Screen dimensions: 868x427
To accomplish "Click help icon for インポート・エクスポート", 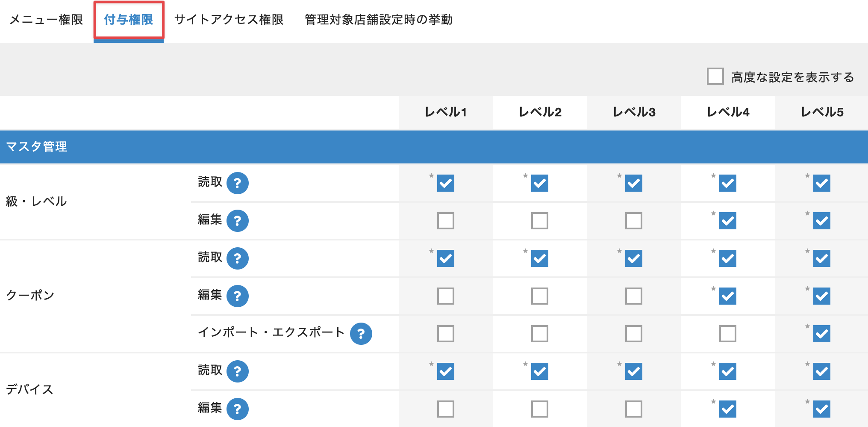I will (x=361, y=334).
